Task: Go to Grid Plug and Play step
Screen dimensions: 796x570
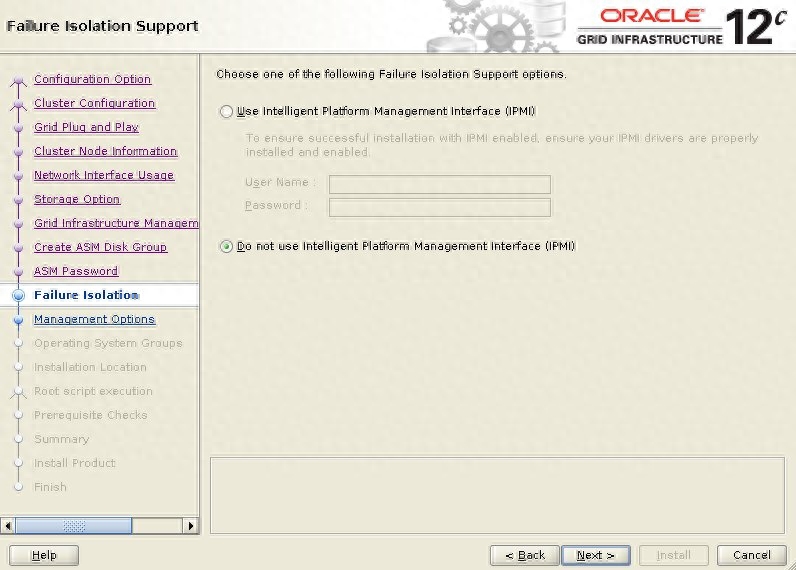Action: pos(86,127)
